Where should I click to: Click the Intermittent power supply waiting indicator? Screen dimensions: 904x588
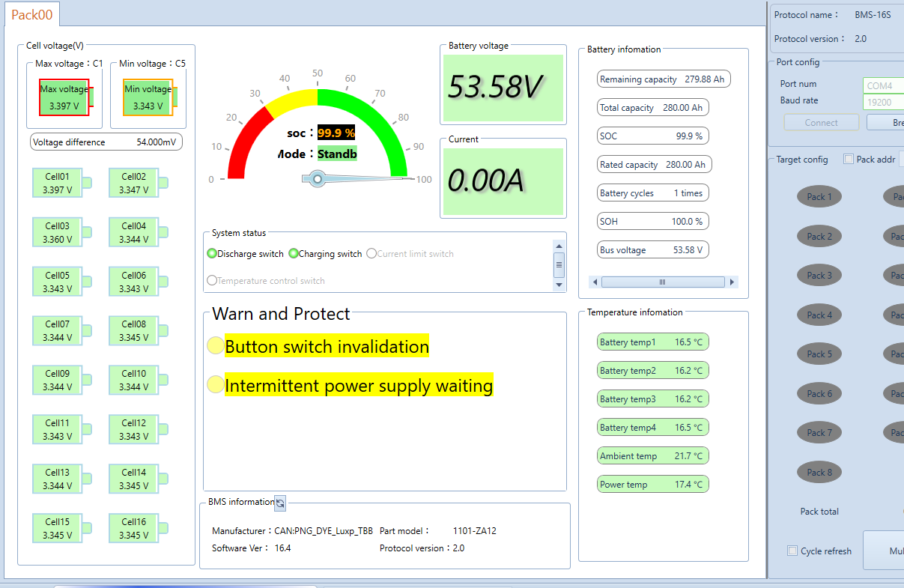point(215,385)
